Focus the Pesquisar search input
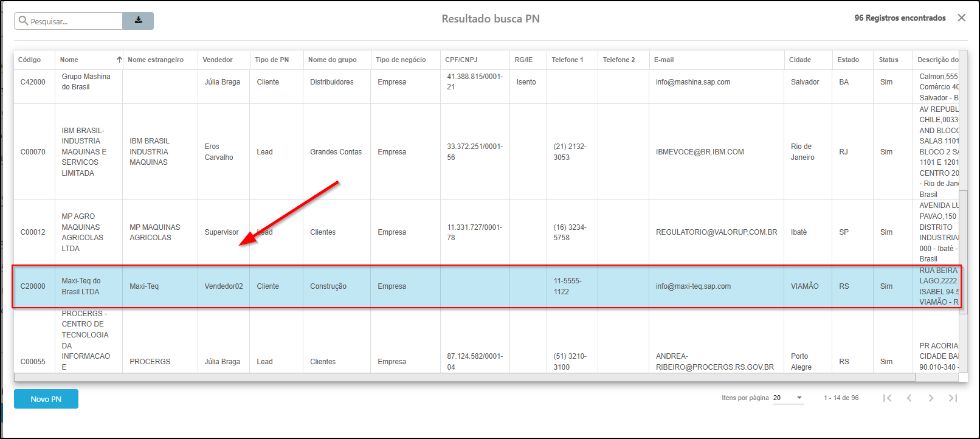 73,21
